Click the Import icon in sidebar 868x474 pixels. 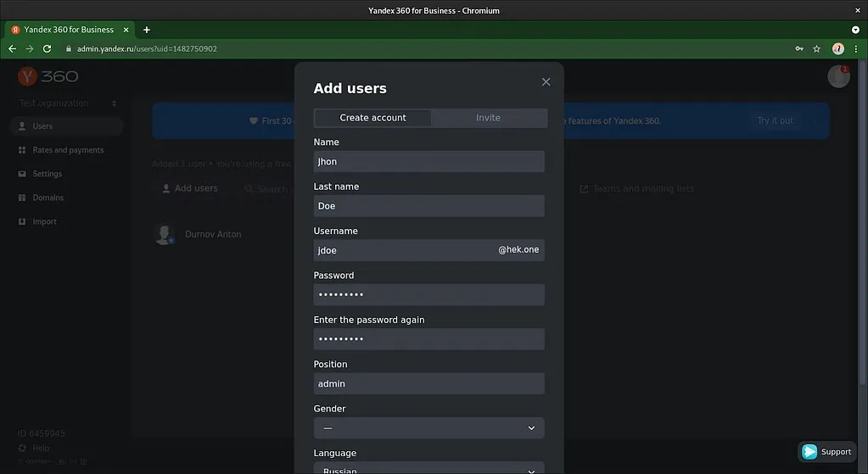coord(22,221)
